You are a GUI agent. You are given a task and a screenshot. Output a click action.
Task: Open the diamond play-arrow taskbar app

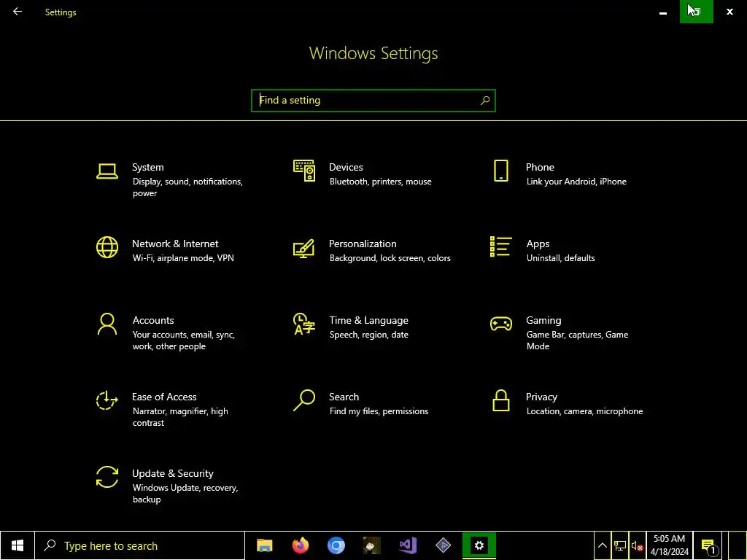coord(443,545)
